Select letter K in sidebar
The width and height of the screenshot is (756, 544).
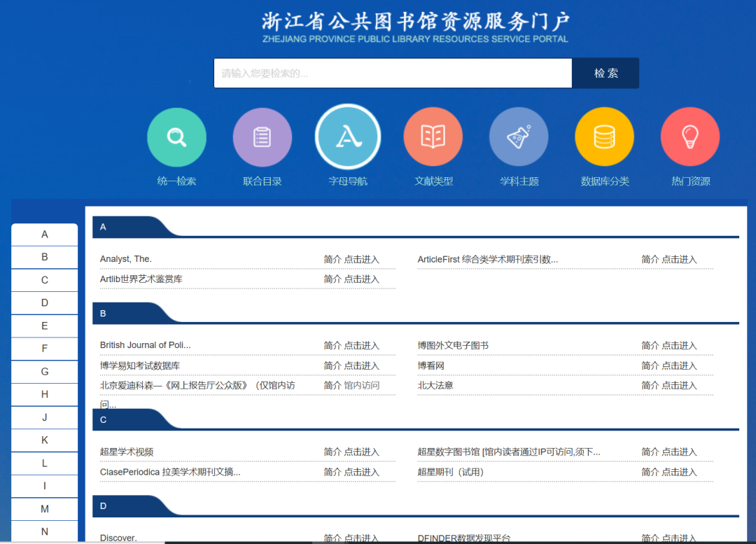pos(44,440)
